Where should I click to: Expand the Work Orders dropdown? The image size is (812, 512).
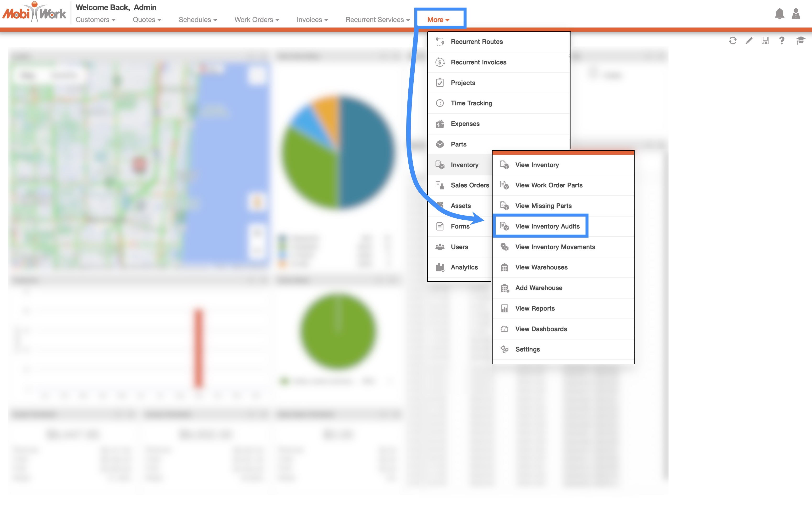[257, 20]
